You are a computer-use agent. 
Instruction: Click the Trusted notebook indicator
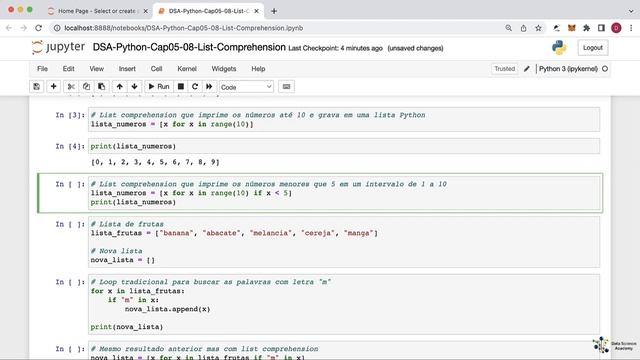point(504,69)
